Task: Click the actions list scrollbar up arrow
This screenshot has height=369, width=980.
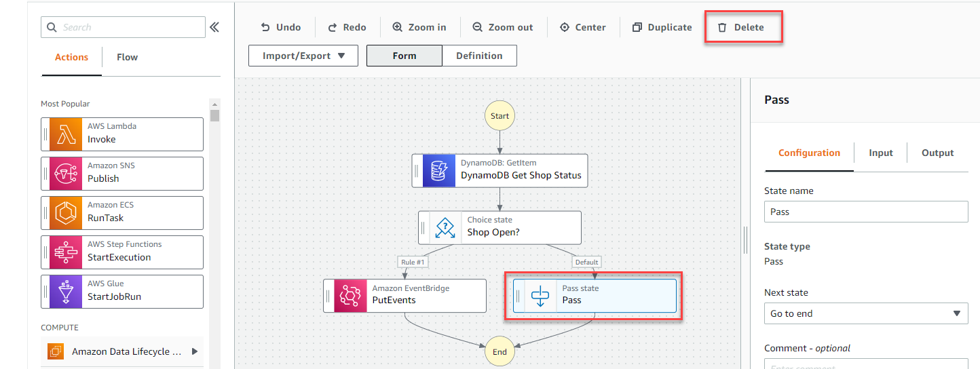Action: coord(215,104)
